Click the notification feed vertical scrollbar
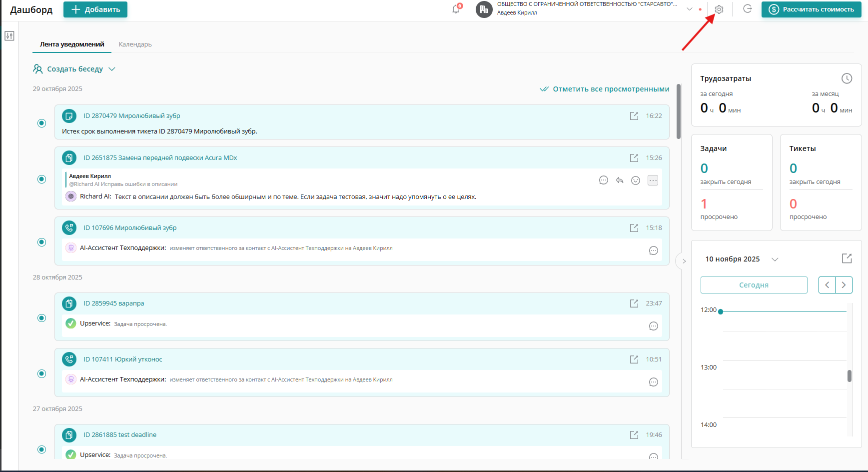 point(679,111)
